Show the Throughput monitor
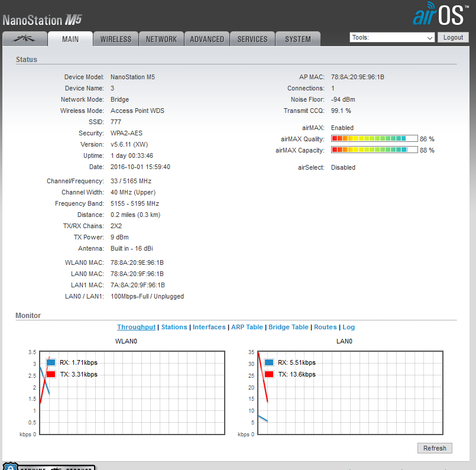Image resolution: width=476 pixels, height=470 pixels. (137, 327)
